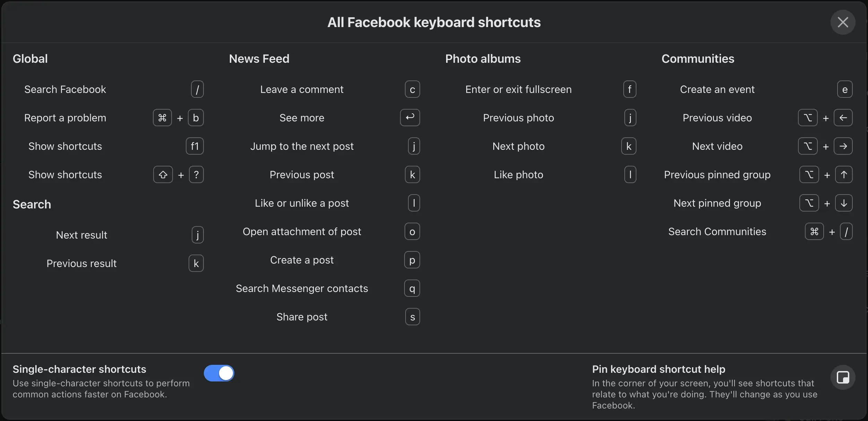Screen dimensions: 868x421
Task: Click the up arrow key for Previous pinned group
Action: click(x=844, y=175)
